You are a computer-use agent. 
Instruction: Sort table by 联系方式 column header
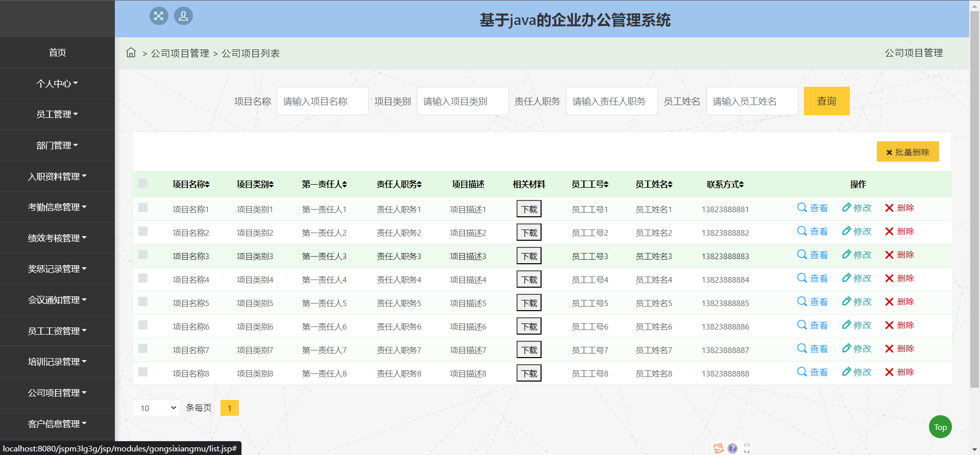pyautogui.click(x=725, y=184)
